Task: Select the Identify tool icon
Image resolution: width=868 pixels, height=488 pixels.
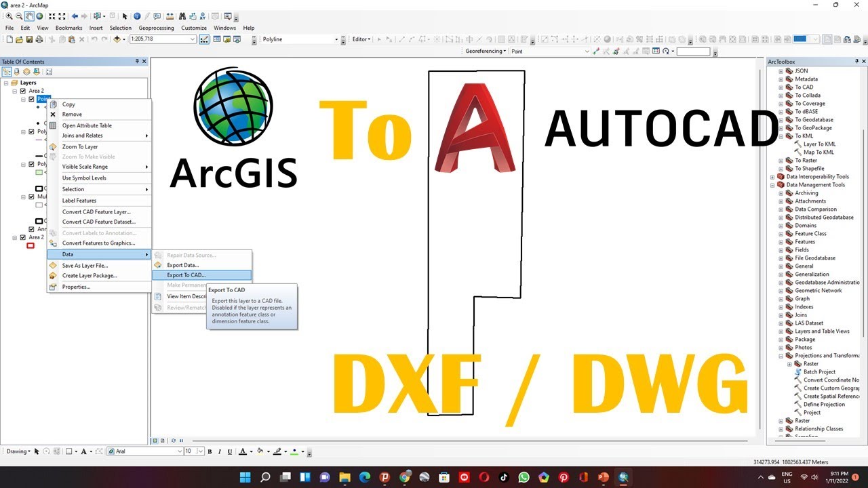Action: pos(137,16)
